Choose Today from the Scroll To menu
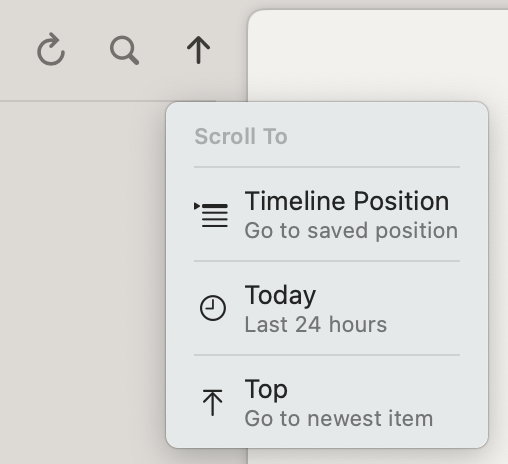This screenshot has width=508, height=464. click(x=327, y=308)
